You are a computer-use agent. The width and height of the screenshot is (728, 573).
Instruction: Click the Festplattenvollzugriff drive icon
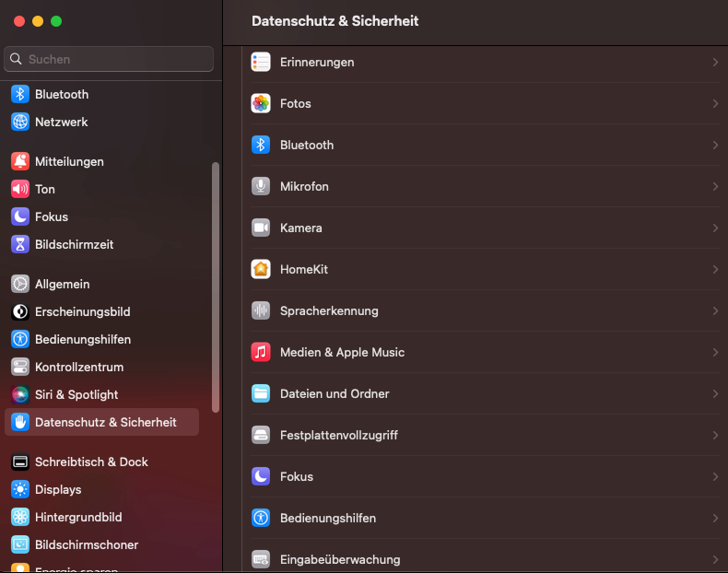tap(261, 436)
